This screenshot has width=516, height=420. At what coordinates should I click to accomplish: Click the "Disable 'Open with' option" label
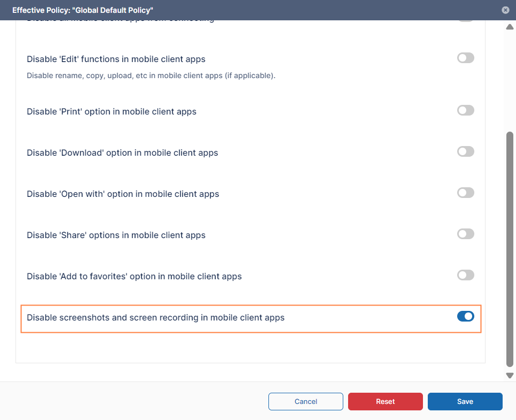(123, 194)
